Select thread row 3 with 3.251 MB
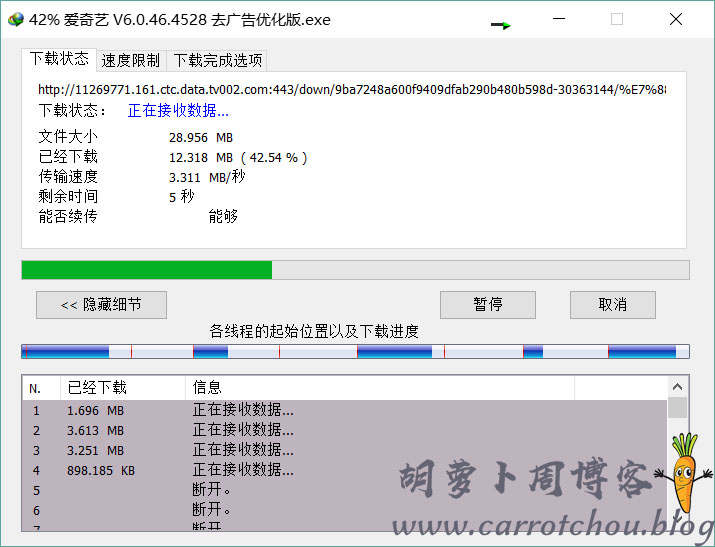Image resolution: width=715 pixels, height=547 pixels. [345, 451]
